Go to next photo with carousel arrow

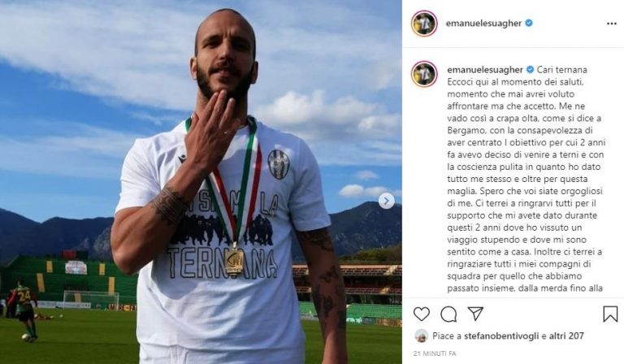point(387,201)
